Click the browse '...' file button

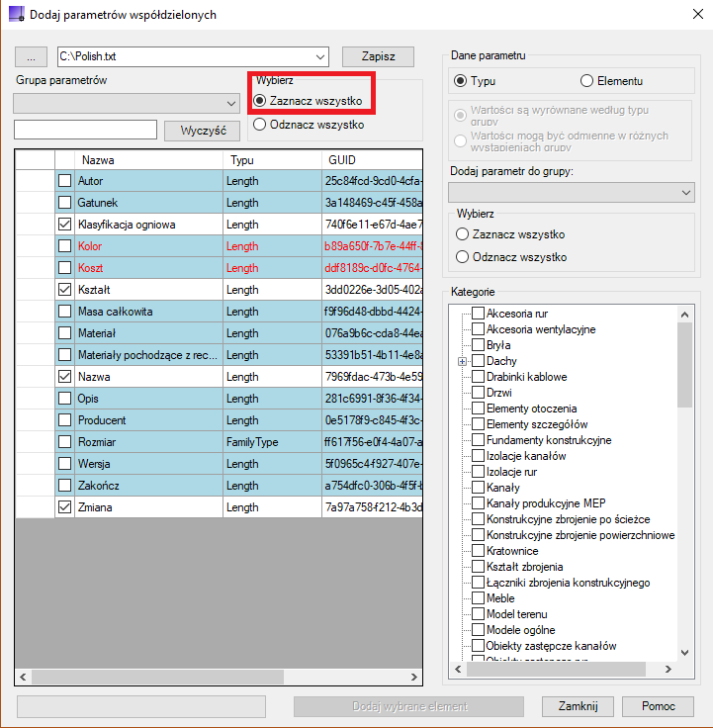[x=31, y=56]
